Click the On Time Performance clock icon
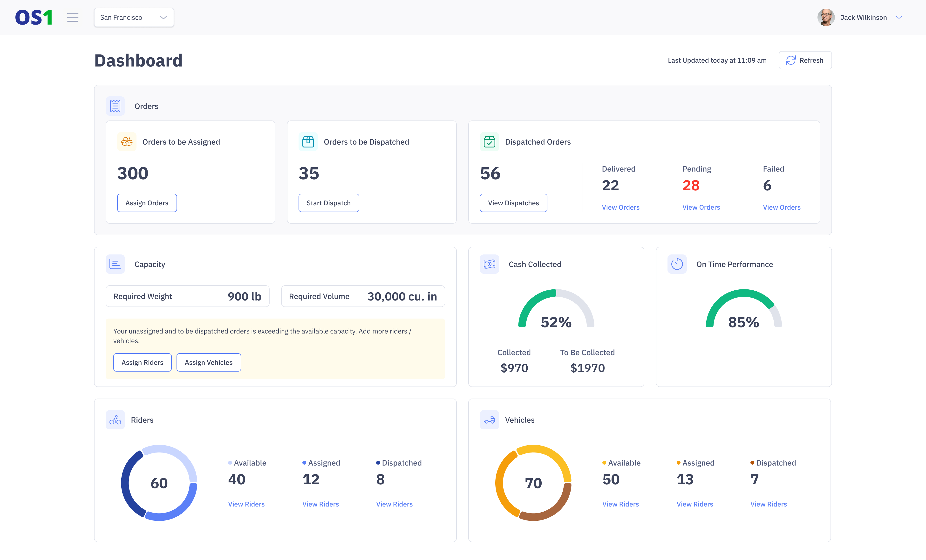 [677, 264]
